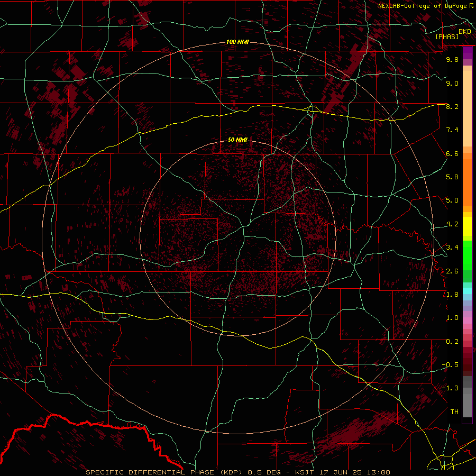The width and height of the screenshot is (476, 476).
Task: Select the 2.6 scale value
Action: click(452, 271)
